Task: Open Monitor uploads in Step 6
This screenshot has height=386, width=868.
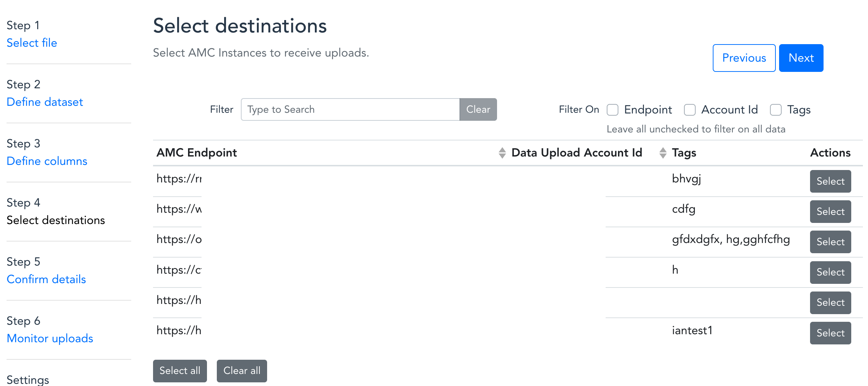Action: (50, 338)
